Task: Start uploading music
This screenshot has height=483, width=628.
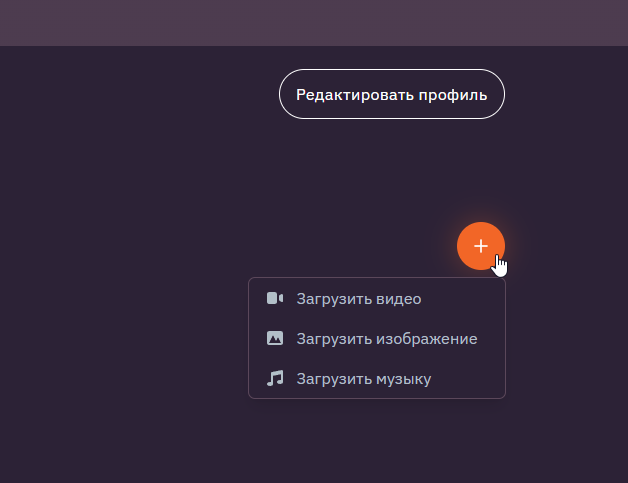Action: pos(363,378)
